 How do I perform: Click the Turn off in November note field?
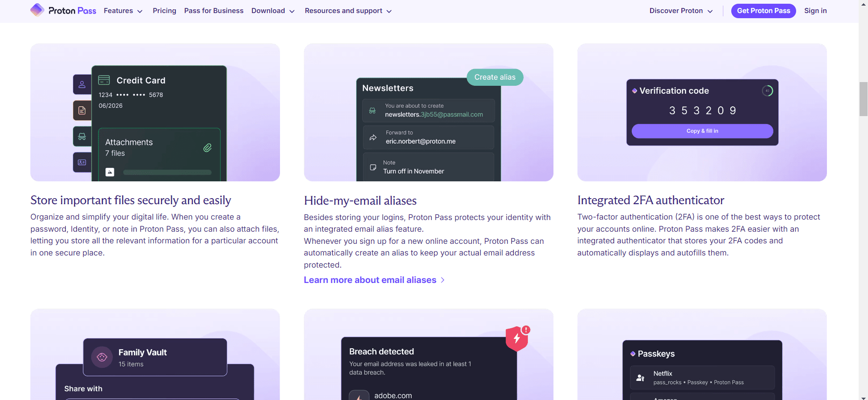[428, 167]
